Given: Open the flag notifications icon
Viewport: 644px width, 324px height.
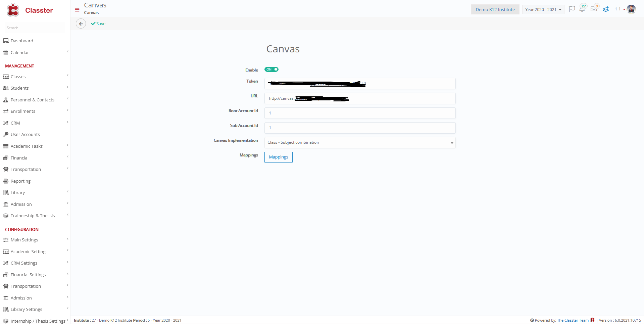Looking at the screenshot, I should [572, 9].
